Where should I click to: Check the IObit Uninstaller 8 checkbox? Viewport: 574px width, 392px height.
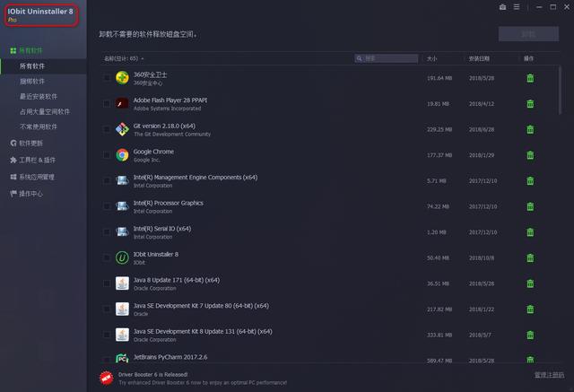click(107, 258)
